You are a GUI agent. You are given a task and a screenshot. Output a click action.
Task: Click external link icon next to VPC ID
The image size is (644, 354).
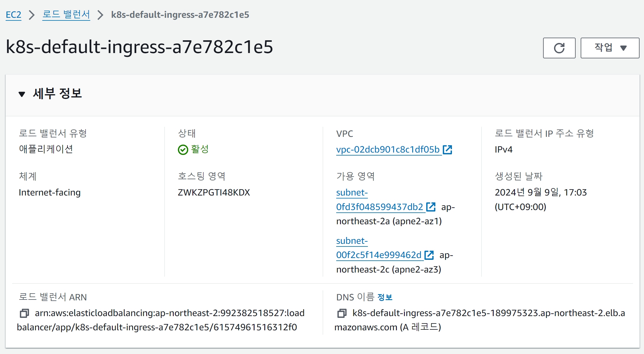(x=447, y=150)
